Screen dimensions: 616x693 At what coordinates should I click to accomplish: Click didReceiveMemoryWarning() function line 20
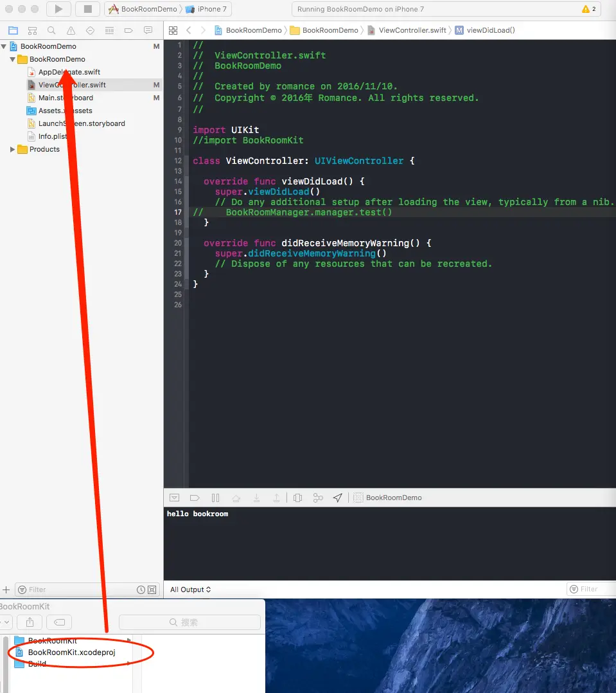(317, 243)
